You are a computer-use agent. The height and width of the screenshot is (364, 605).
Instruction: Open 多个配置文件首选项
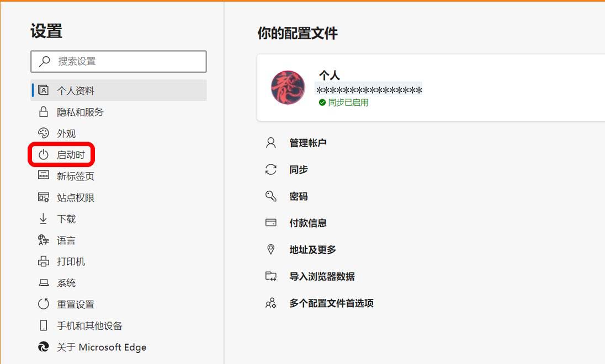pyautogui.click(x=331, y=303)
